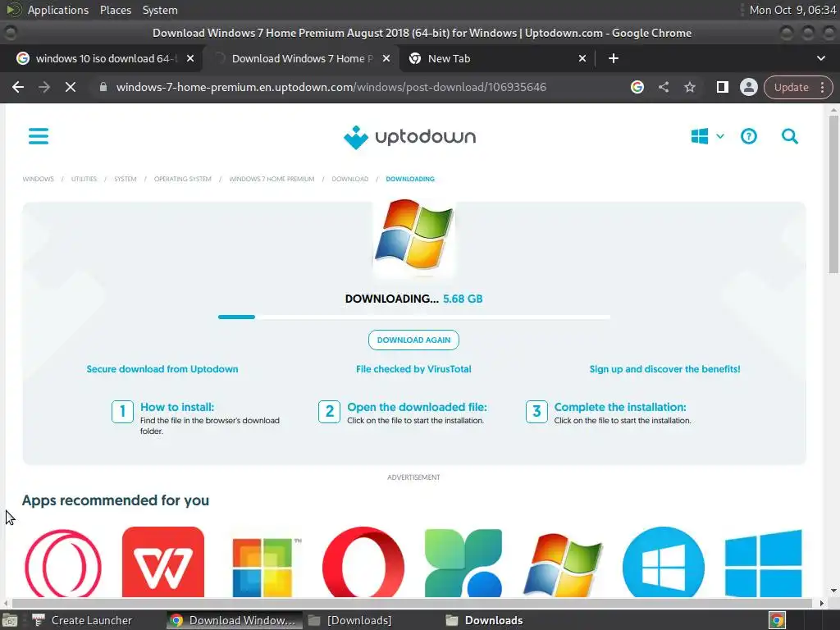The image size is (840, 630).
Task: Switch to Download Windows 7 Home tab
Action: pos(300,58)
